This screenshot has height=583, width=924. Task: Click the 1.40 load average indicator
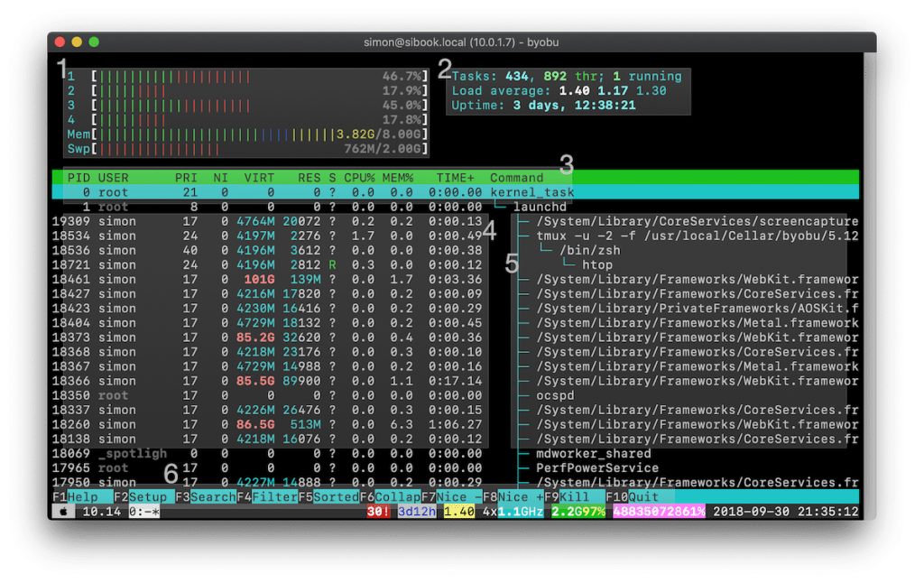click(x=458, y=512)
